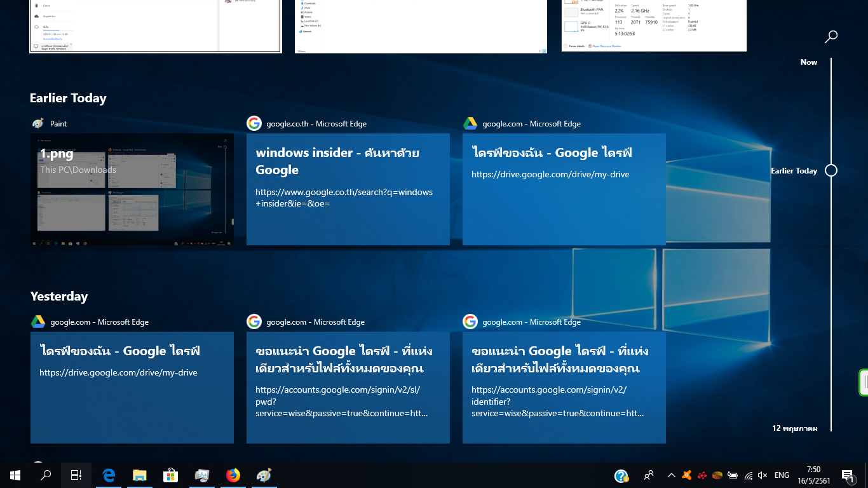Select the Task Manager window thumbnail
The image size is (868, 488).
[x=654, y=25]
